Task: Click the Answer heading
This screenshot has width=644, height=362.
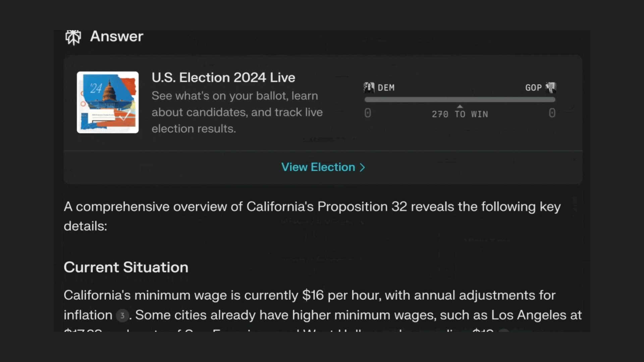Action: [x=116, y=36]
